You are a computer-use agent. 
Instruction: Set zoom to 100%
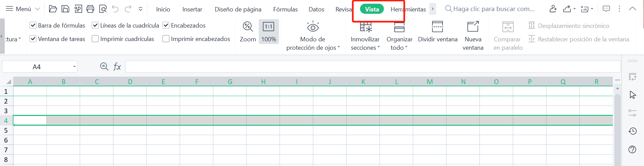(269, 32)
